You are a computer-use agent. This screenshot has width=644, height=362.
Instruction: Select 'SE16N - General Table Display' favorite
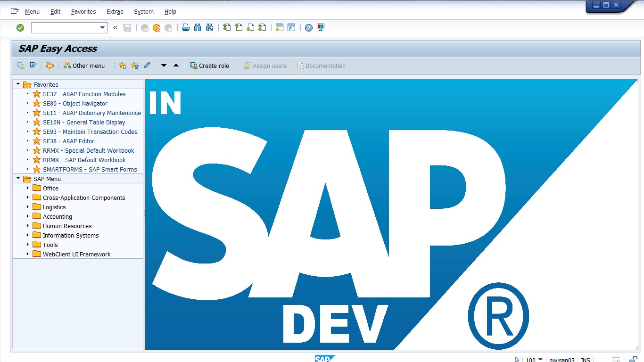pyautogui.click(x=84, y=122)
